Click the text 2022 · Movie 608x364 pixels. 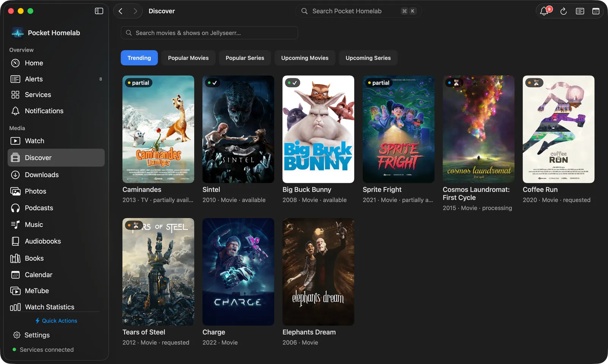pyautogui.click(x=220, y=342)
